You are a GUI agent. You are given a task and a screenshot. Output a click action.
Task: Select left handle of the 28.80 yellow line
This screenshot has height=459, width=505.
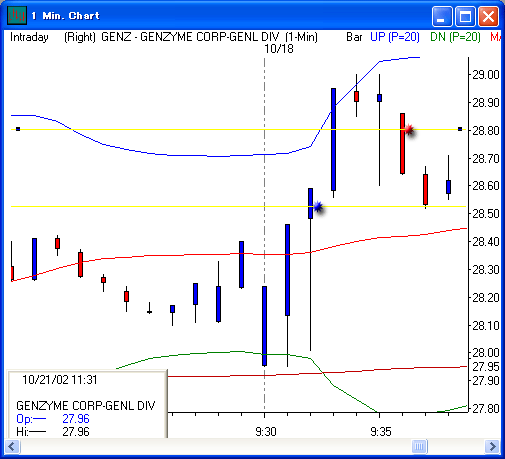(x=18, y=129)
